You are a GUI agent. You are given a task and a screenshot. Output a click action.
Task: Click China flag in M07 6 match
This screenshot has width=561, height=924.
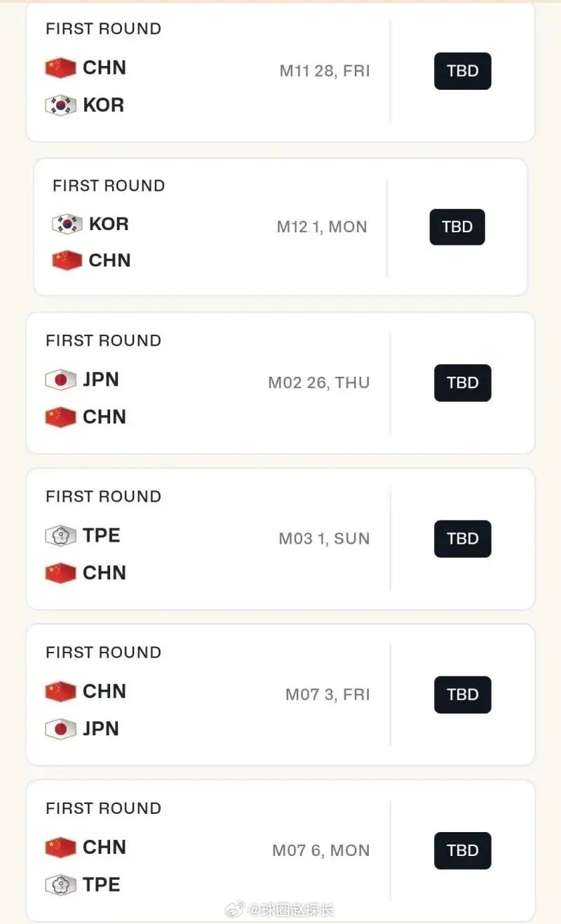pyautogui.click(x=60, y=848)
